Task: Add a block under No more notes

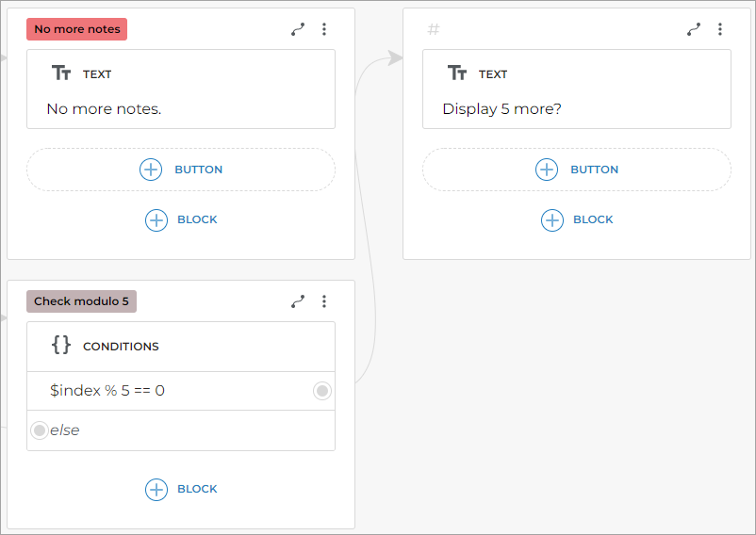Action: (181, 219)
